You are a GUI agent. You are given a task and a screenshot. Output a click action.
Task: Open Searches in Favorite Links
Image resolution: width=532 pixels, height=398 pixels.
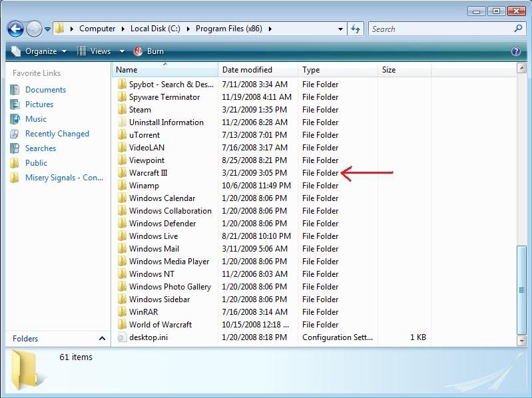pyautogui.click(x=41, y=148)
